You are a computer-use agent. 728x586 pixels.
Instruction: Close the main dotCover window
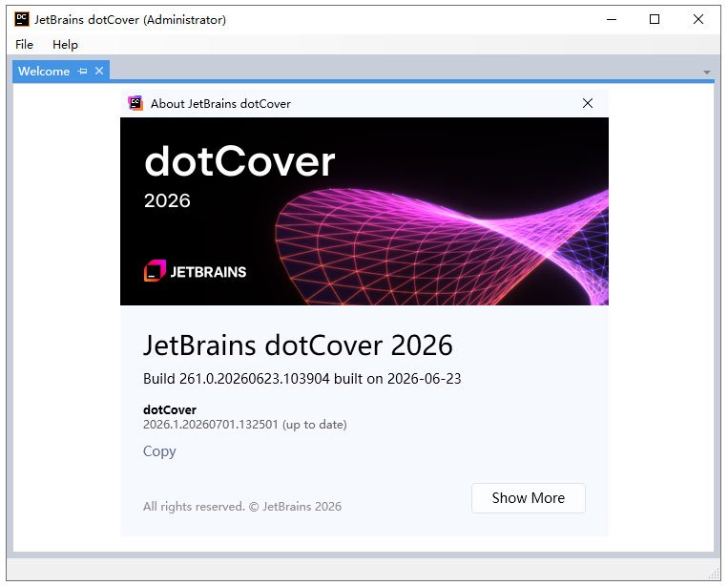click(x=698, y=19)
